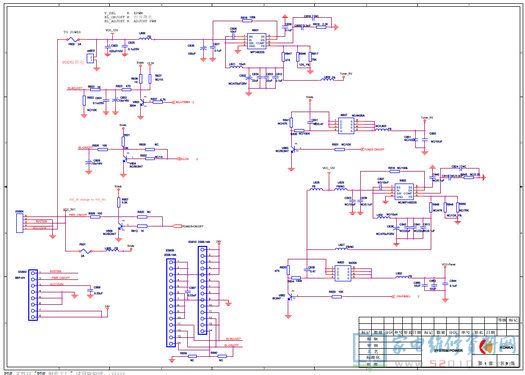Click the XS810 pin header connector
This screenshot has height=375, width=525.
[x=202, y=290]
